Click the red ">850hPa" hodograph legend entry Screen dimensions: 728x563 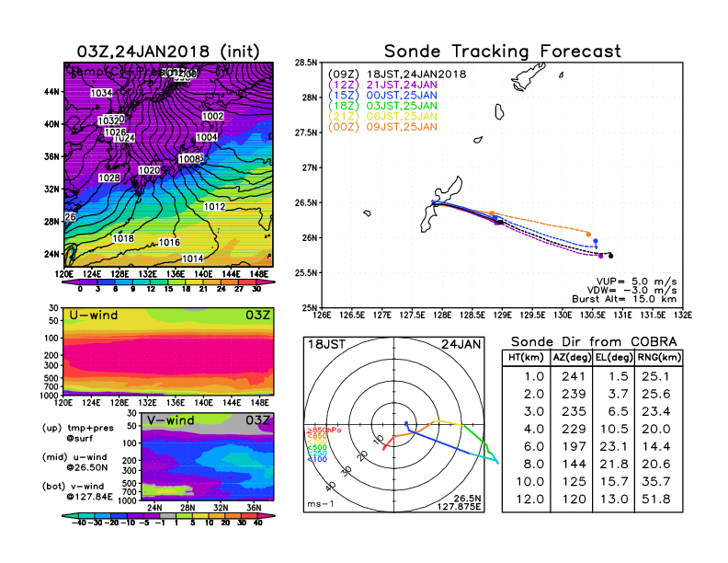point(324,431)
